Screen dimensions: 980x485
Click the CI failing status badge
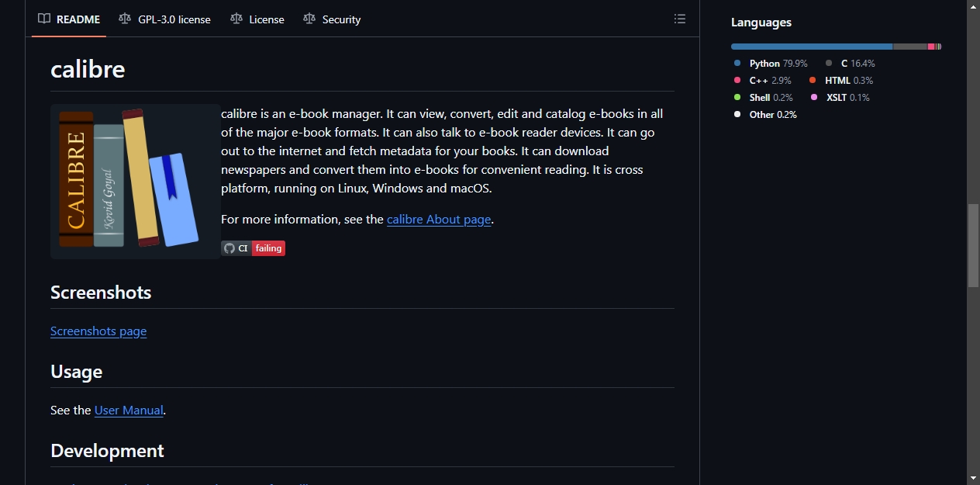[254, 248]
